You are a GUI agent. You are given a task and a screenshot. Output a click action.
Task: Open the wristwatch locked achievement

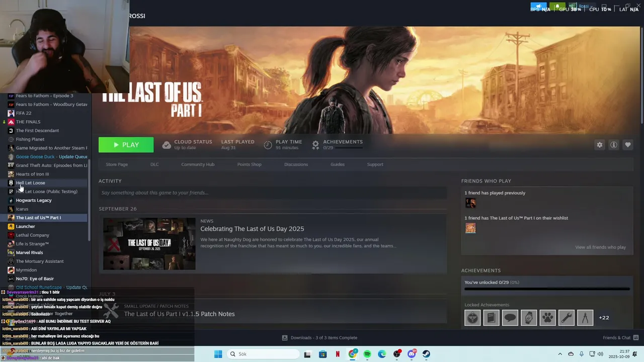(x=529, y=318)
